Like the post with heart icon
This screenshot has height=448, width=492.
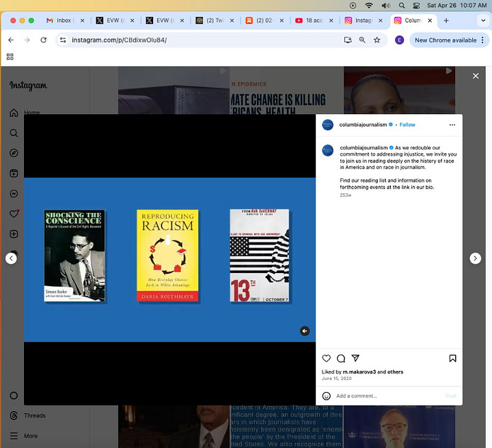point(327,359)
